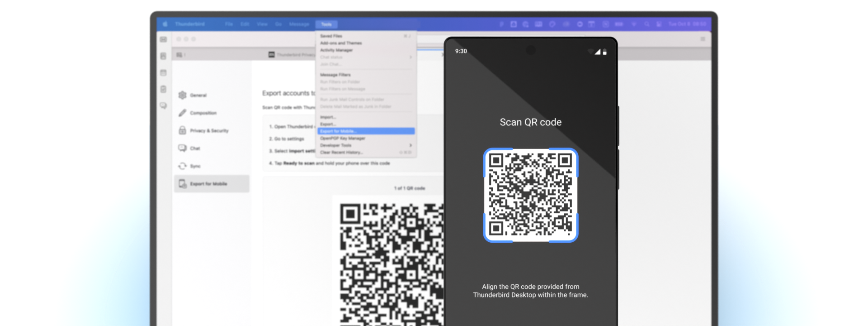
Task: Select highlighted Export for Mobile... entry
Action: coord(366,131)
